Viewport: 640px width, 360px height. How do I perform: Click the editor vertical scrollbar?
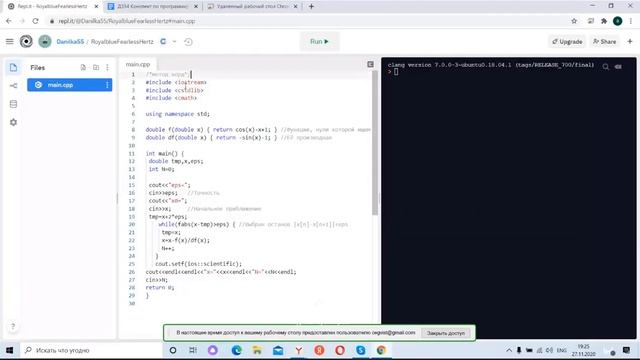pos(375,143)
